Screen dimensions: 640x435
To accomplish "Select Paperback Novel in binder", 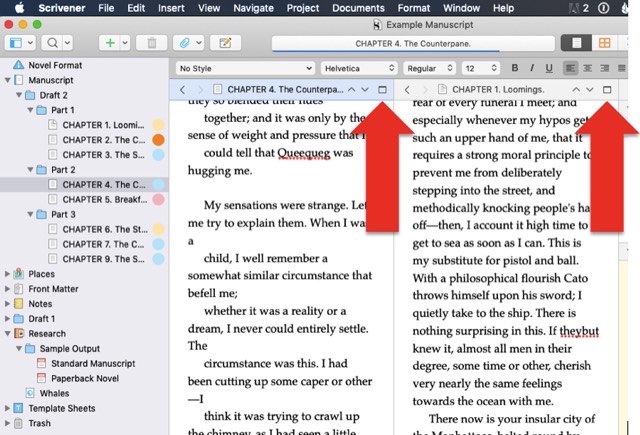I will (85, 378).
